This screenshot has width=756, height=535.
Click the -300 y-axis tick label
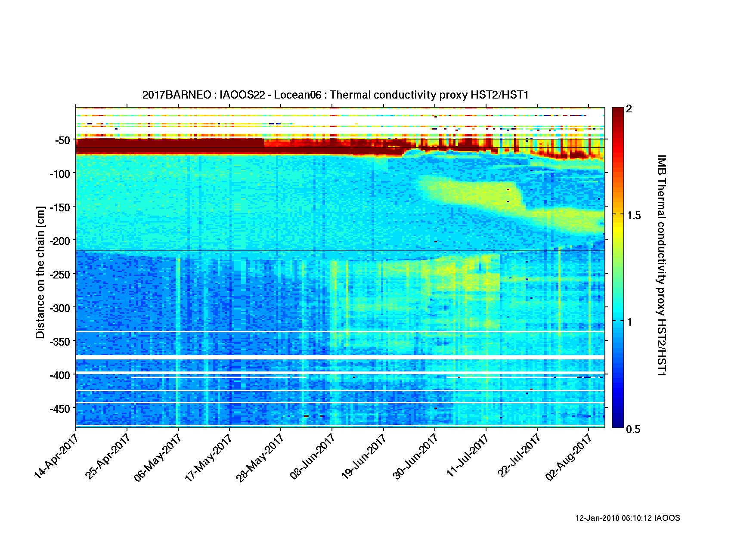[59, 308]
